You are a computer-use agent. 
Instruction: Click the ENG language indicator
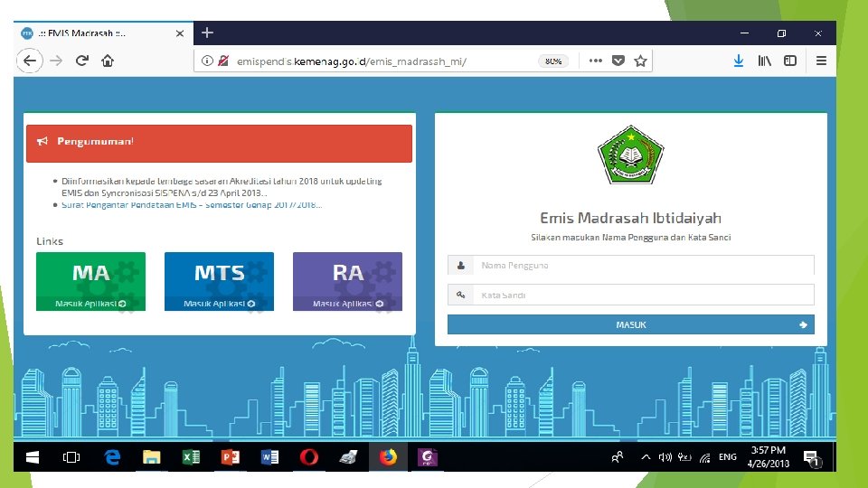727,457
